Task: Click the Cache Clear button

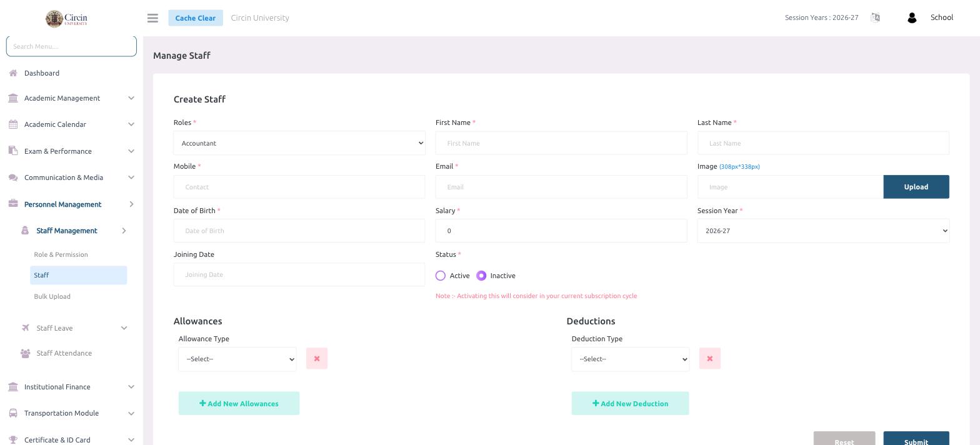Action: coord(196,18)
